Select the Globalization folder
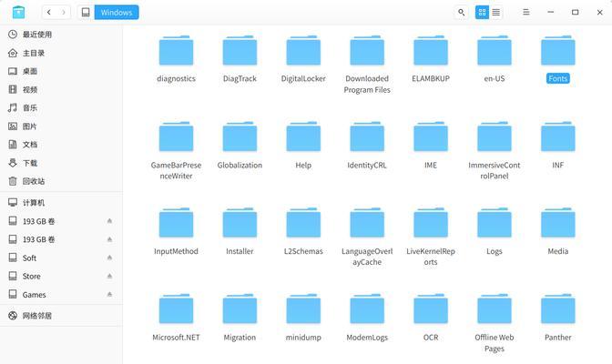Screen dimensions: 612x364 [x=240, y=146]
